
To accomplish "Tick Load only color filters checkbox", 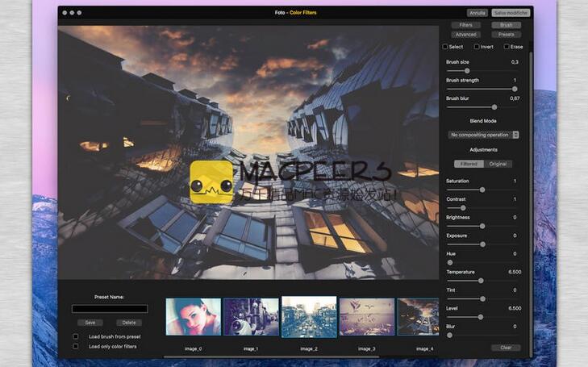I will coord(76,346).
